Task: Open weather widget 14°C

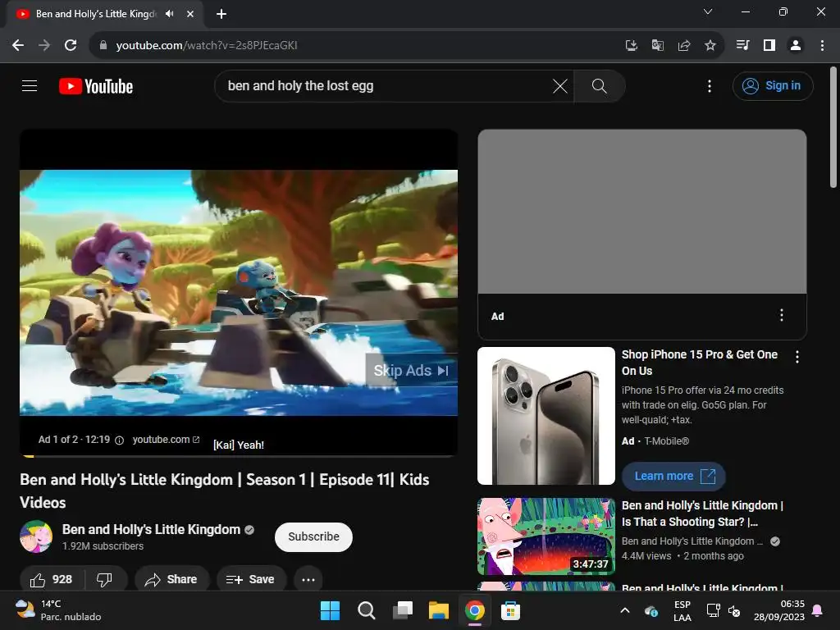Action: coord(58,610)
